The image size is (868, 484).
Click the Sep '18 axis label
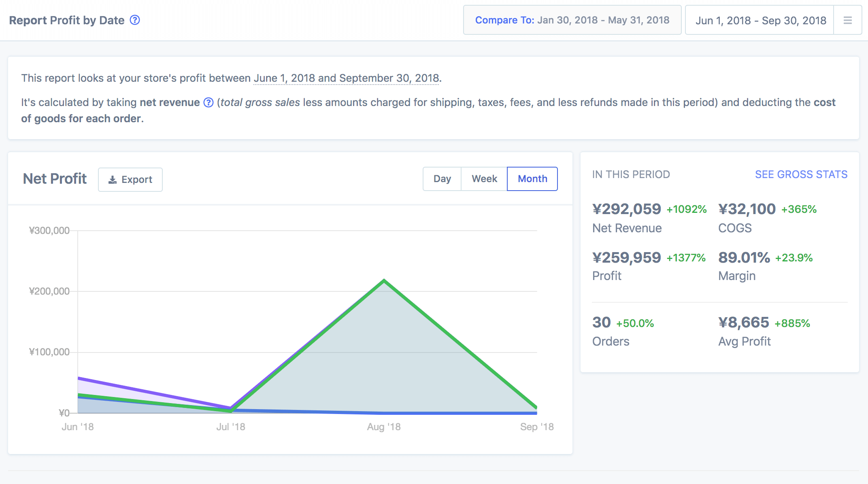536,427
